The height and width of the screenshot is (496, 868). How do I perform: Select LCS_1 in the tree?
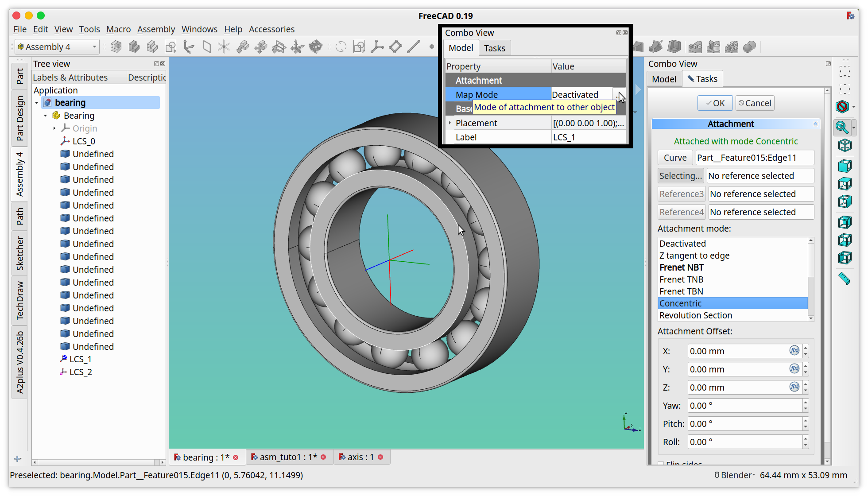coord(80,359)
